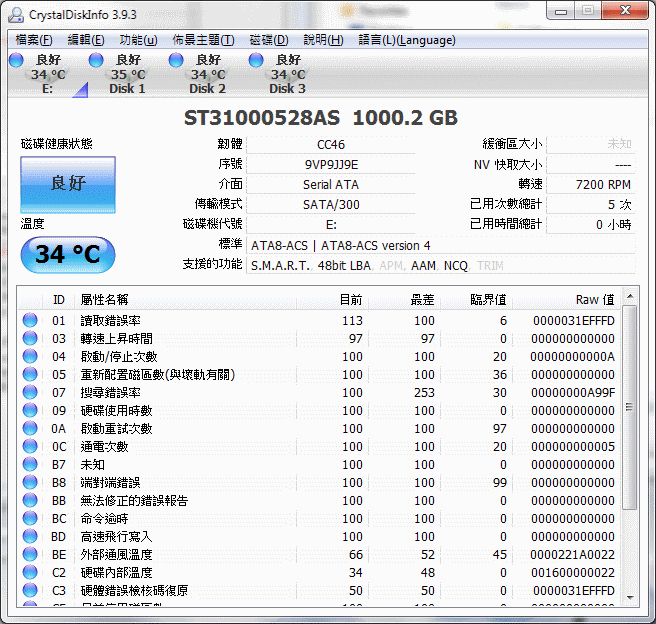Viewport: 656px width, 624px height.
Task: Click the ID column header
Action: [x=59, y=299]
